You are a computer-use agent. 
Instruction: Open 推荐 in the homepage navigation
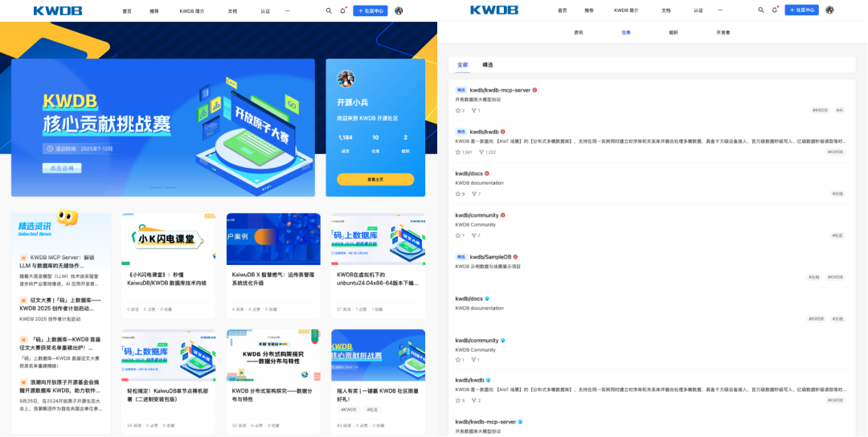coord(154,10)
